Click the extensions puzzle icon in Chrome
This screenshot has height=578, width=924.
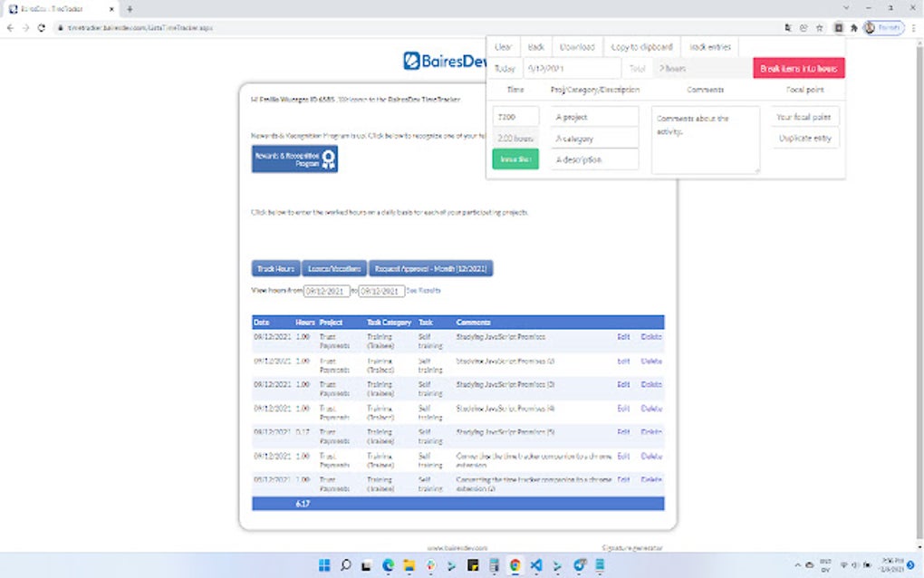(855, 27)
